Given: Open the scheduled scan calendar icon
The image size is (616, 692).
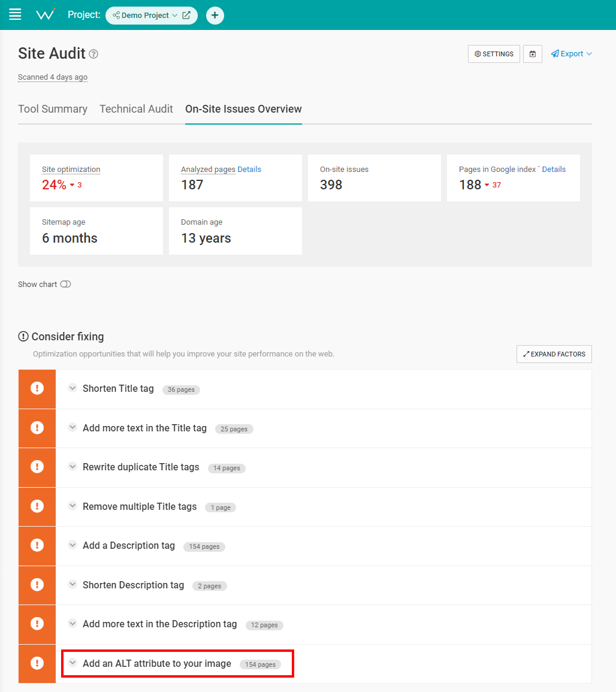Looking at the screenshot, I should point(533,54).
